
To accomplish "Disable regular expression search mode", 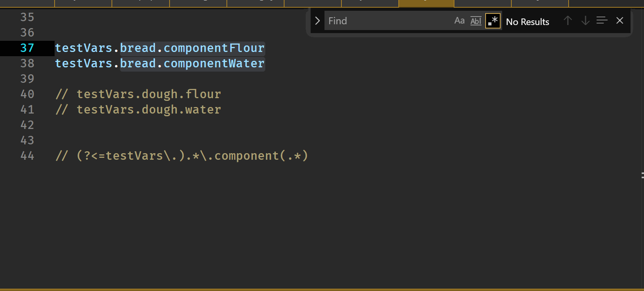I will pos(493,21).
